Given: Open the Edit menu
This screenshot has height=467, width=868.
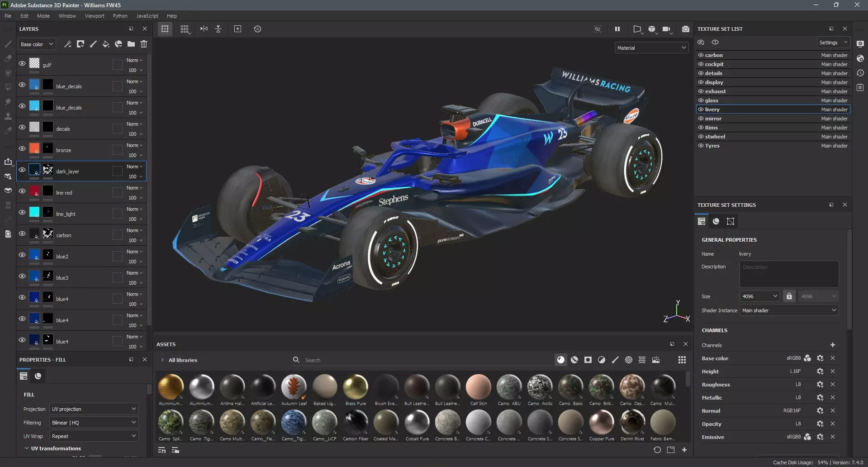Looking at the screenshot, I should [x=24, y=16].
